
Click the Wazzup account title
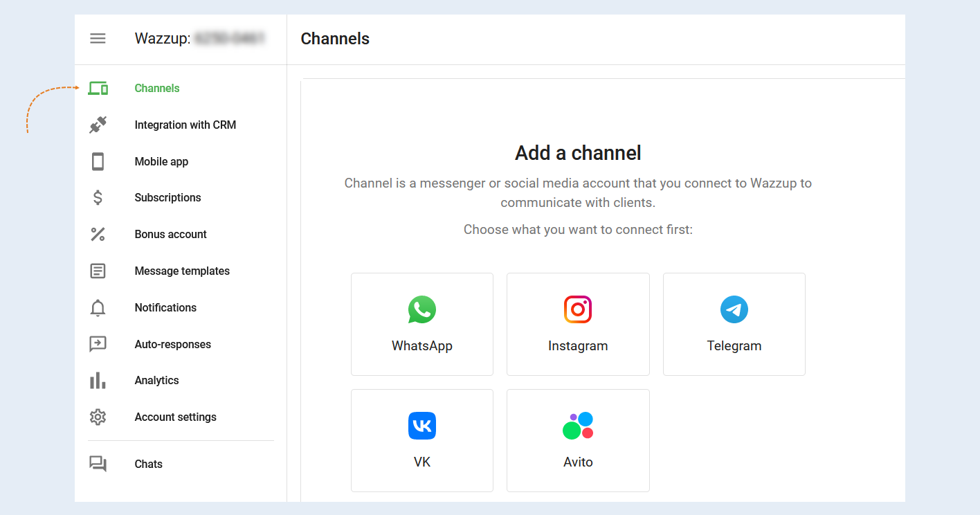click(200, 39)
